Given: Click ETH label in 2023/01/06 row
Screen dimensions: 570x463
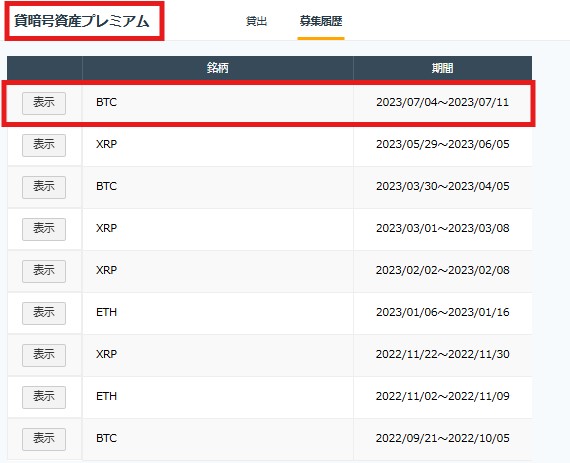Looking at the screenshot, I should pos(107,312).
